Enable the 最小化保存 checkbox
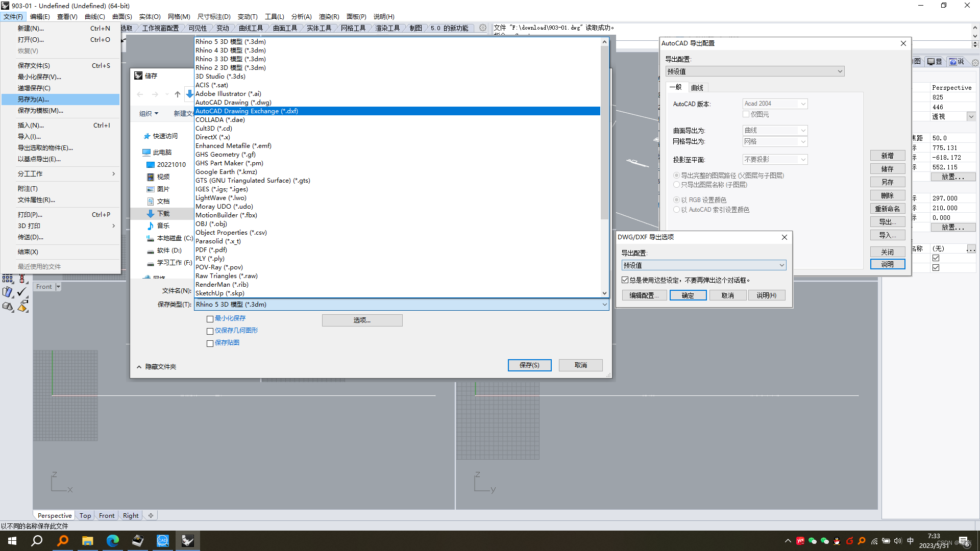Viewport: 980px width, 551px height. (210, 319)
